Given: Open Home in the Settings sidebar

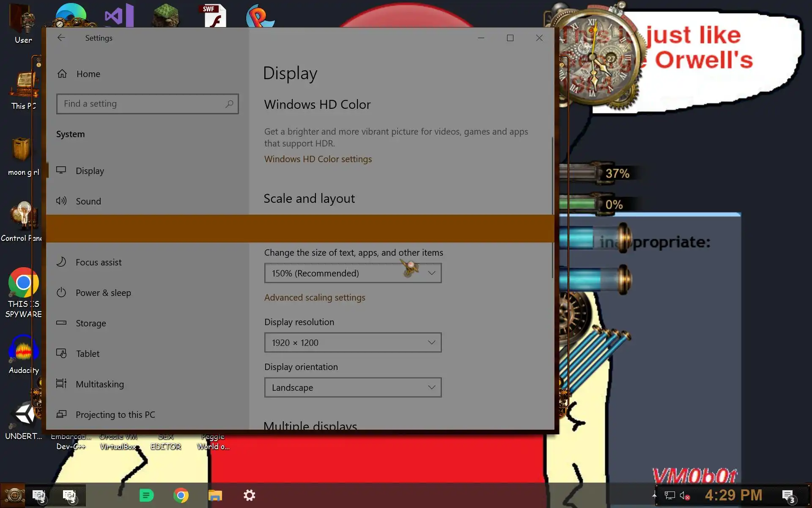Looking at the screenshot, I should pos(88,74).
